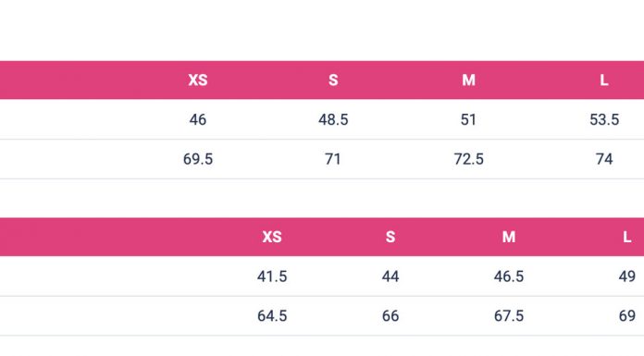The image size is (644, 356).
Task: Click the XS header in top table
Action: [x=198, y=80]
